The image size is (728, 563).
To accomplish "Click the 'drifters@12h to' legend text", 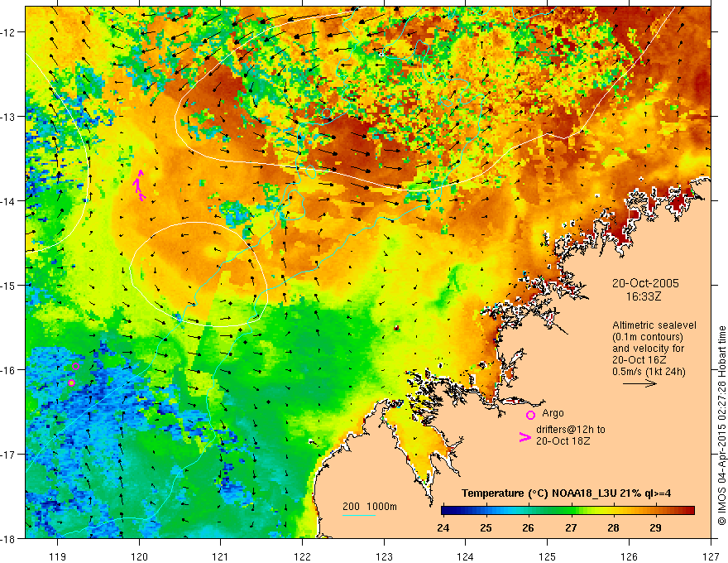I will click(571, 430).
